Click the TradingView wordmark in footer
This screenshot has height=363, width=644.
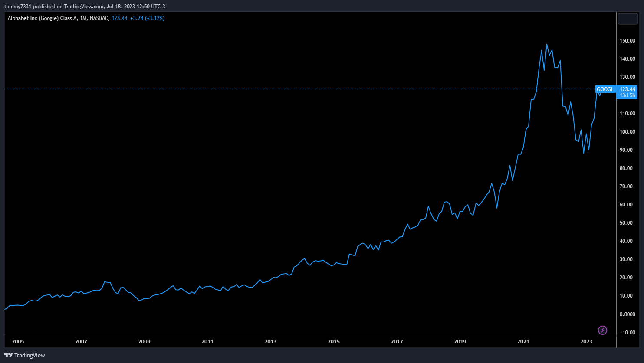[30, 355]
